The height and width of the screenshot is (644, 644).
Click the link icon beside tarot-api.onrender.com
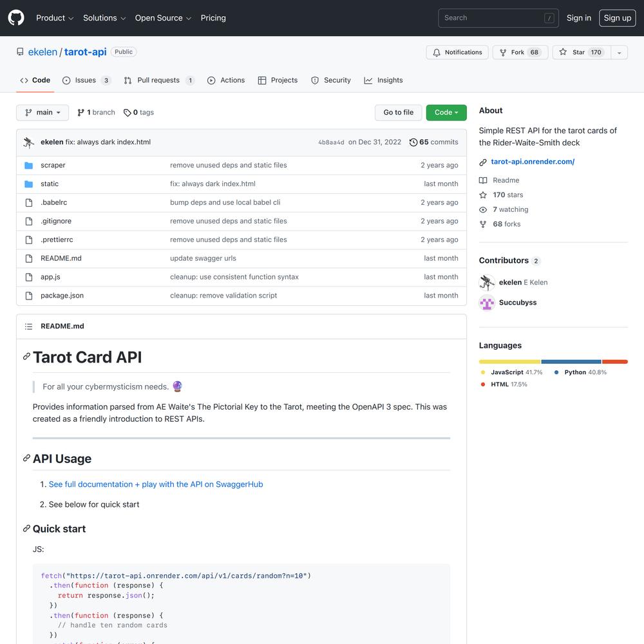pos(483,162)
